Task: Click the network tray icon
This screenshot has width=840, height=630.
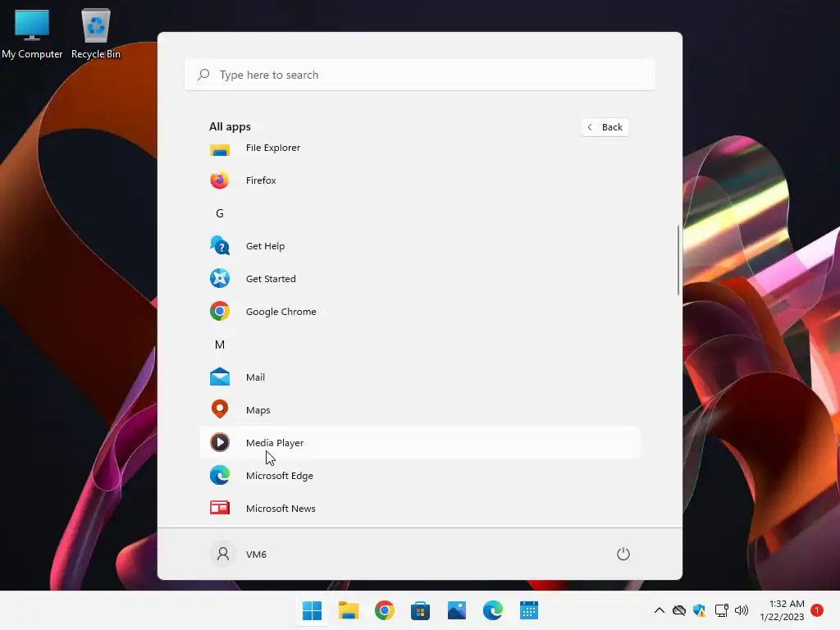Action: (x=721, y=610)
